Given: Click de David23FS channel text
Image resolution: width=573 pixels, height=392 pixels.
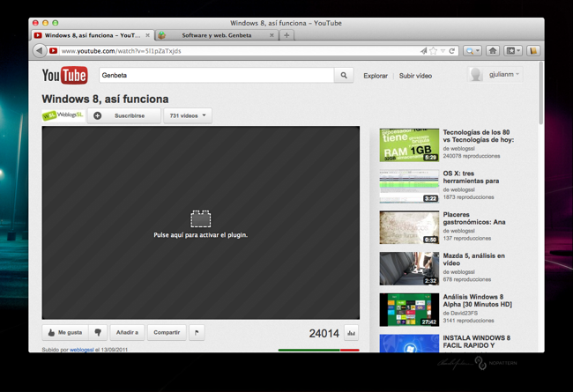Looking at the screenshot, I should pyautogui.click(x=460, y=313).
